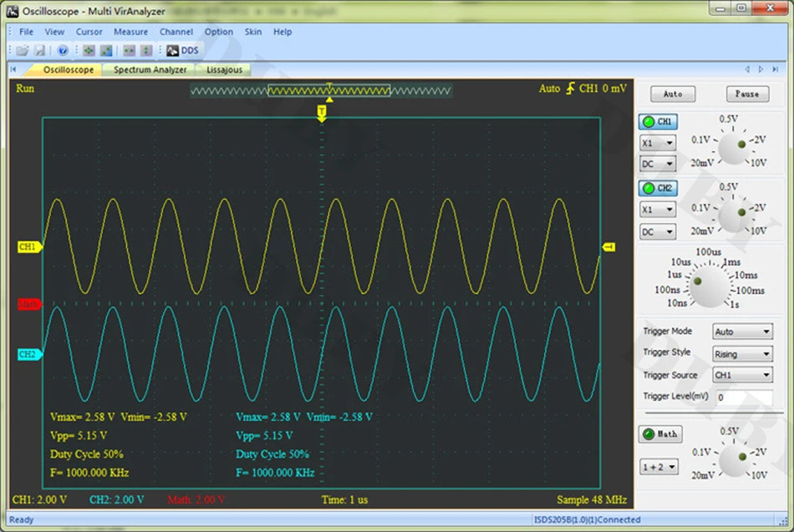Click the cyan CH2 zero-level marker

click(28, 354)
